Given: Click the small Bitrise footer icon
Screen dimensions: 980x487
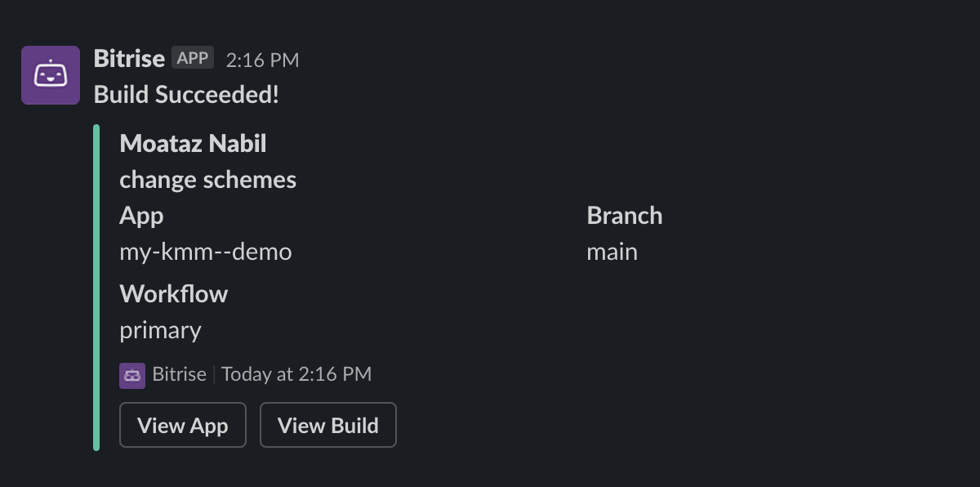Looking at the screenshot, I should (x=132, y=375).
